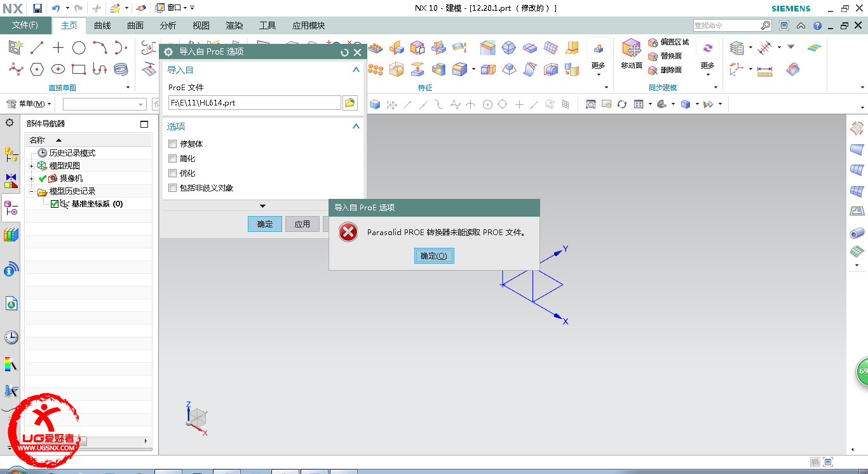Collapse the 导入自 section chevron

click(x=356, y=70)
